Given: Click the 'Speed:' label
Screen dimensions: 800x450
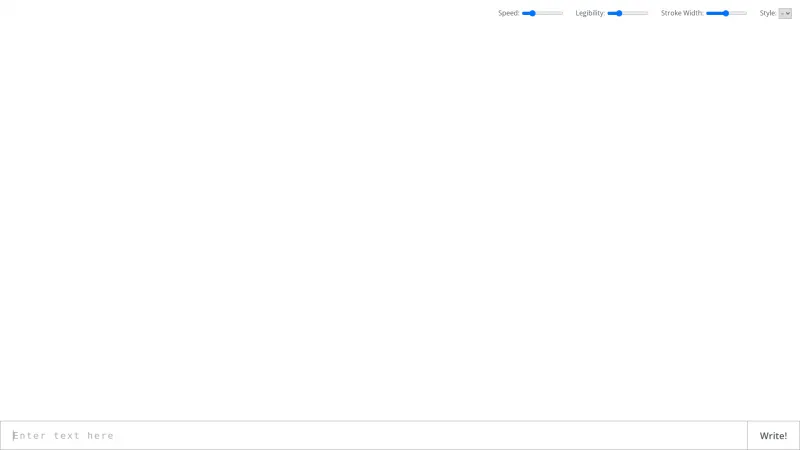Looking at the screenshot, I should [509, 13].
